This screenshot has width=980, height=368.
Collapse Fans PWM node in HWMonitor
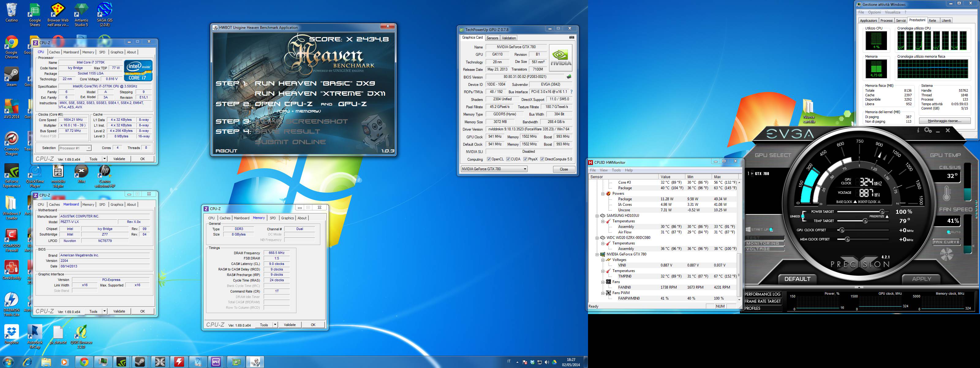click(x=603, y=293)
